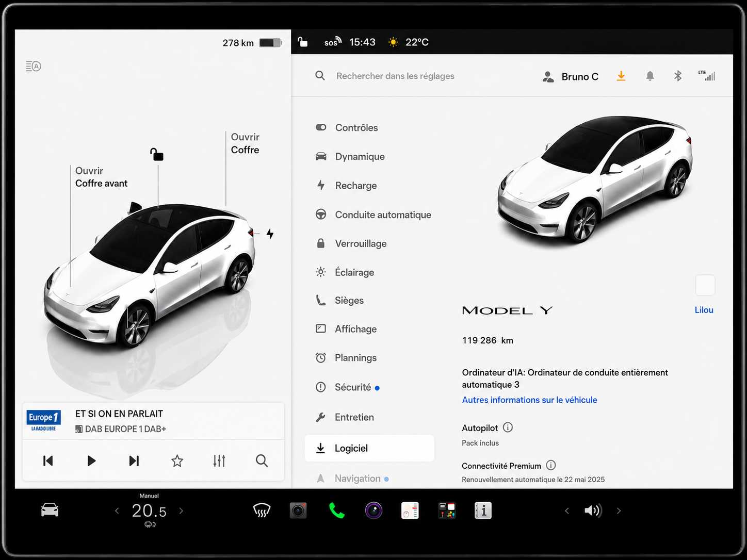Launch the dashcam app
Image resolution: width=747 pixels, height=560 pixels.
(x=298, y=510)
